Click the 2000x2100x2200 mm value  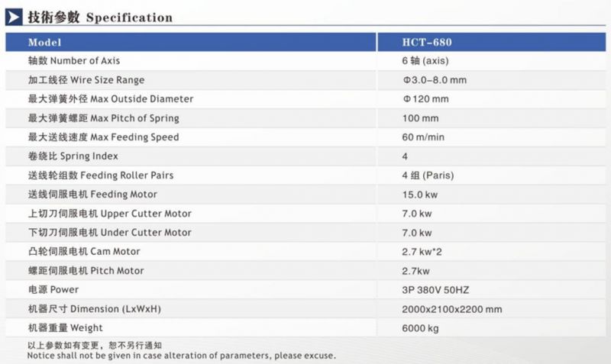pyautogui.click(x=452, y=309)
